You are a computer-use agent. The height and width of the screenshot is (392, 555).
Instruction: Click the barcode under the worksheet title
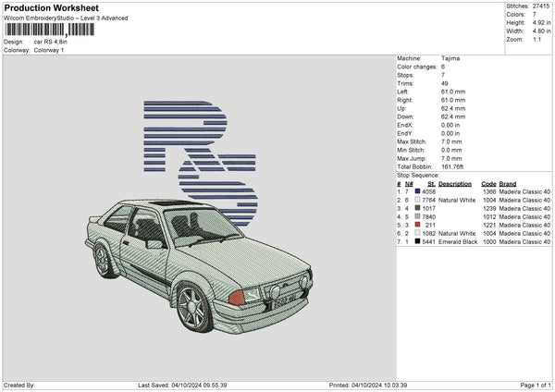tap(50, 30)
